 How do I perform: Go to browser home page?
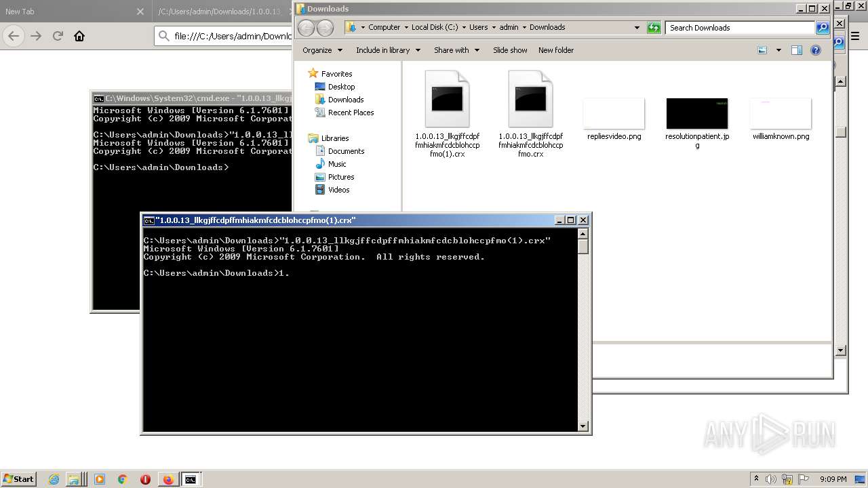click(x=79, y=36)
